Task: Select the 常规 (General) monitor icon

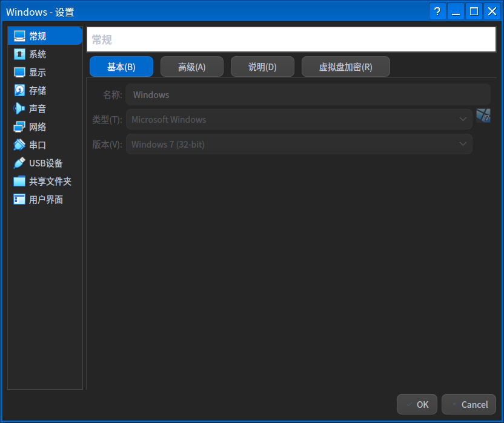Action: coord(20,36)
